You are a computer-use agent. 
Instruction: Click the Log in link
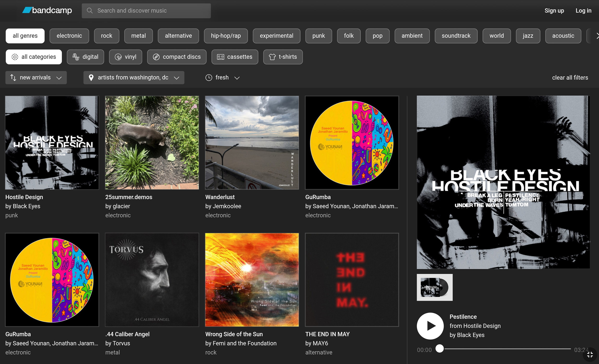click(x=583, y=11)
